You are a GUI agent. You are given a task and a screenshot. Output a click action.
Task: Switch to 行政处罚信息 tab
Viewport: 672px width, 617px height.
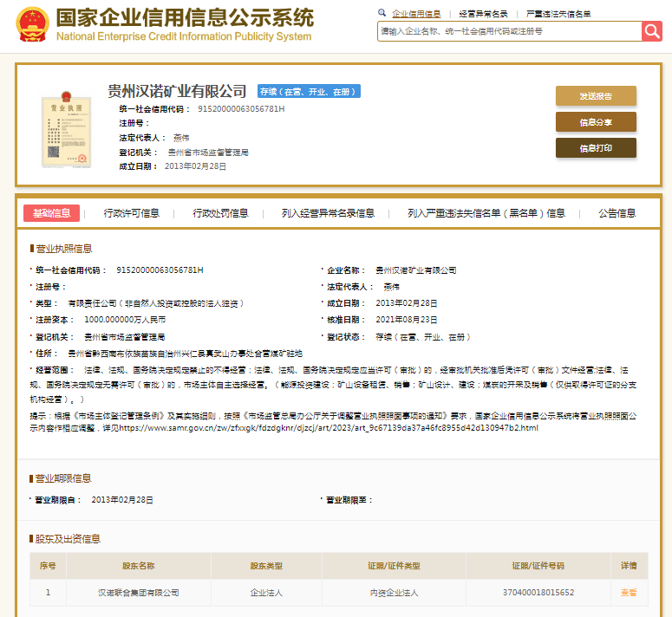[x=220, y=213]
